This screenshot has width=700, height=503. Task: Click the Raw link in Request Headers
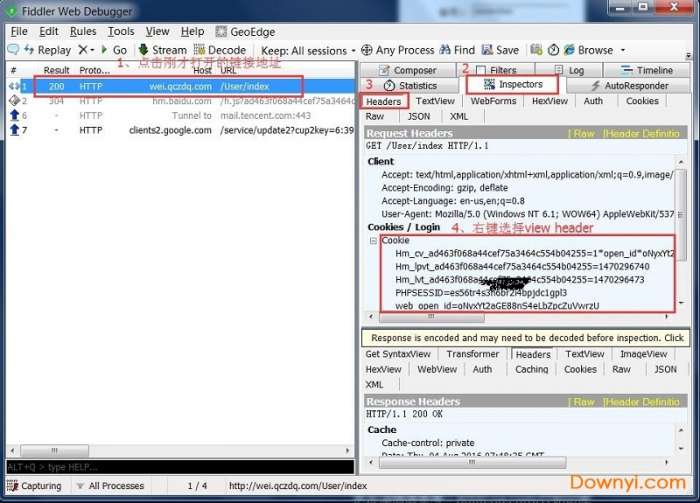point(583,133)
